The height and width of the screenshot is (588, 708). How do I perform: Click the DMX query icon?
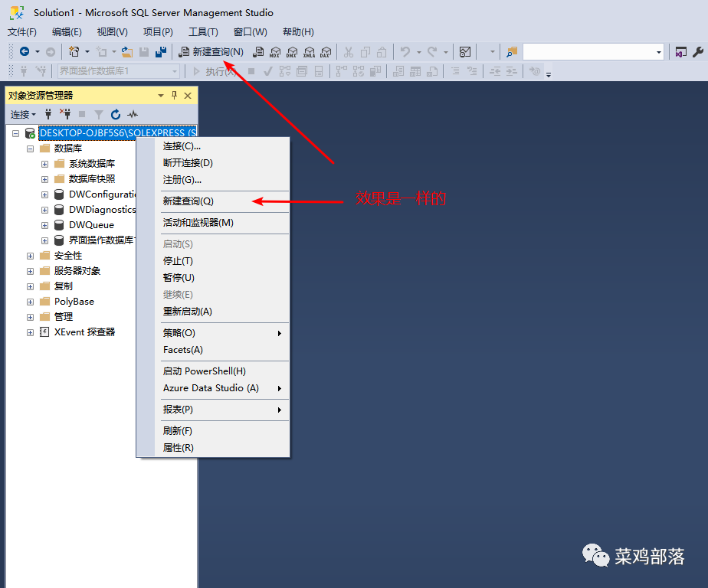pyautogui.click(x=292, y=52)
